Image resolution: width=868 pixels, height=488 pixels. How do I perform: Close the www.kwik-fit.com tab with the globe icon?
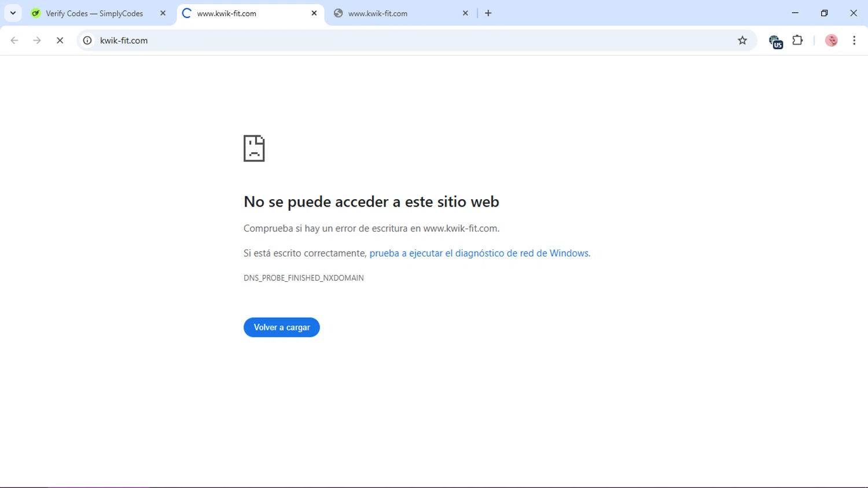[465, 13]
